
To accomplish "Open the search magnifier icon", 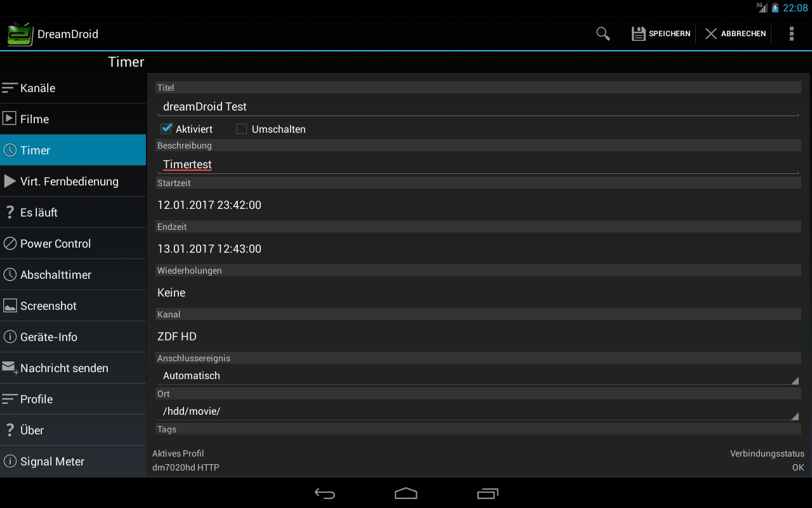I will click(x=603, y=34).
